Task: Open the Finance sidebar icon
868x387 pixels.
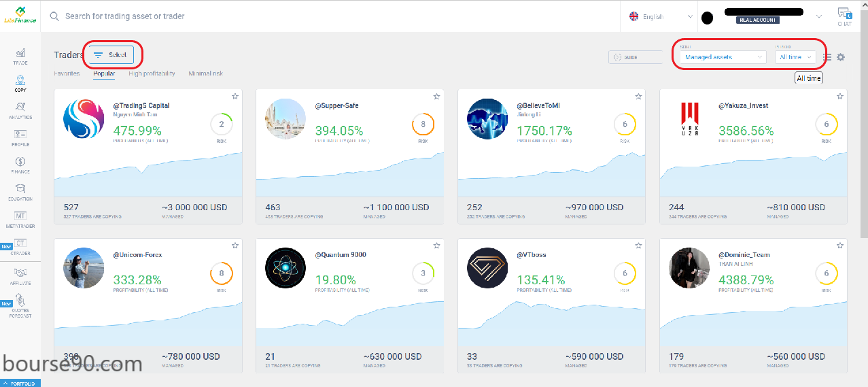Action: tap(20, 165)
